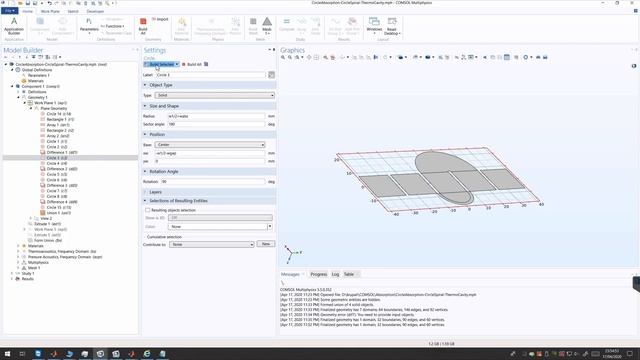Select the Difference 1 node
The width and height of the screenshot is (640, 360).
pyautogui.click(x=62, y=152)
